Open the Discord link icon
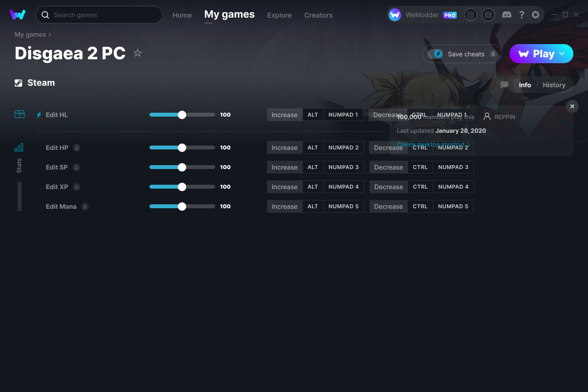The image size is (588, 392). point(507,15)
